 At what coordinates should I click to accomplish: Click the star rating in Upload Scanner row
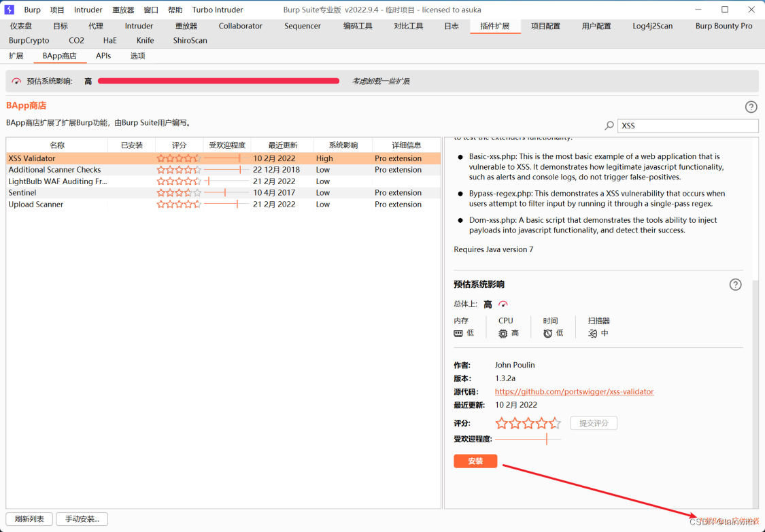(x=179, y=205)
